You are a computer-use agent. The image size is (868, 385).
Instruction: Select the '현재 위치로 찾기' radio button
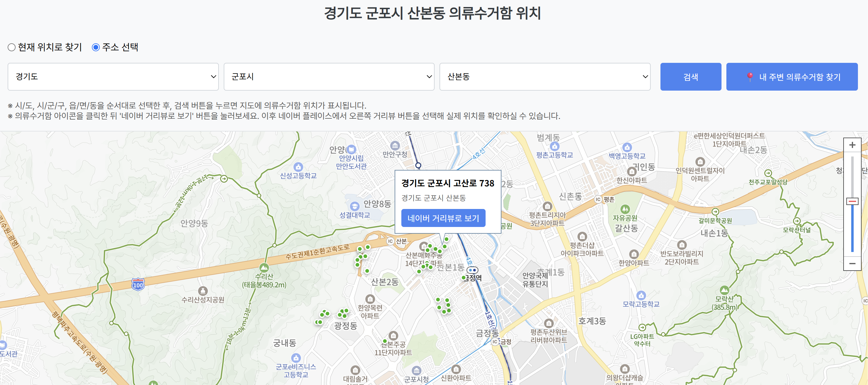12,47
